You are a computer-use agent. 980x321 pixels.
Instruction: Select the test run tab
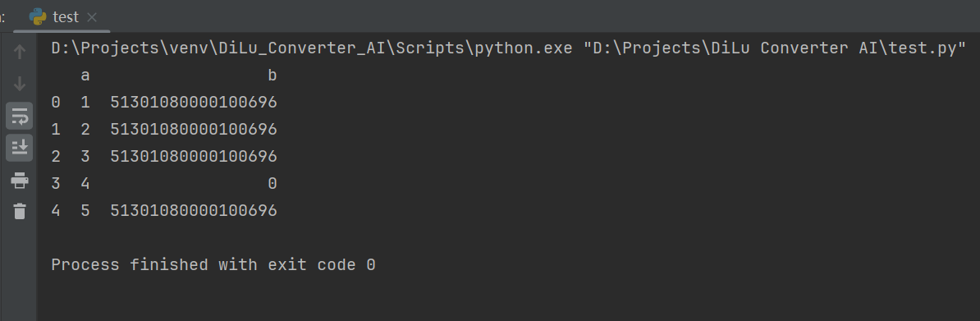[x=62, y=17]
